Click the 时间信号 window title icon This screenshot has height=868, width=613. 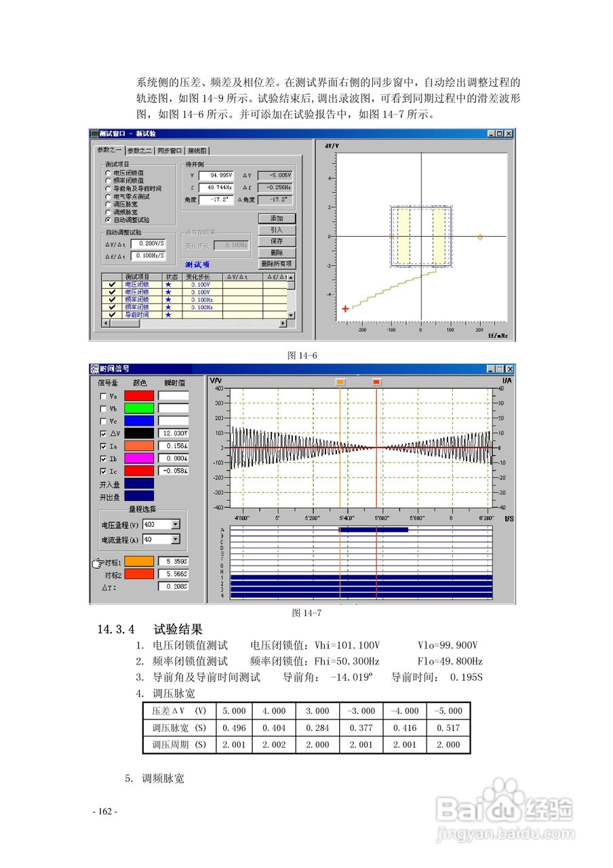(94, 369)
